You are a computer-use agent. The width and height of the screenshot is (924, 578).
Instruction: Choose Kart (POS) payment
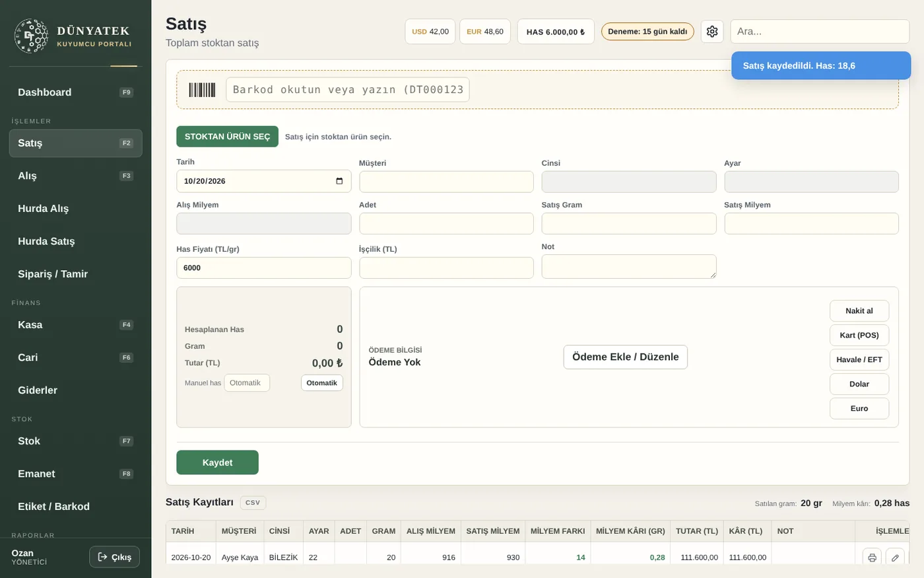click(x=859, y=336)
